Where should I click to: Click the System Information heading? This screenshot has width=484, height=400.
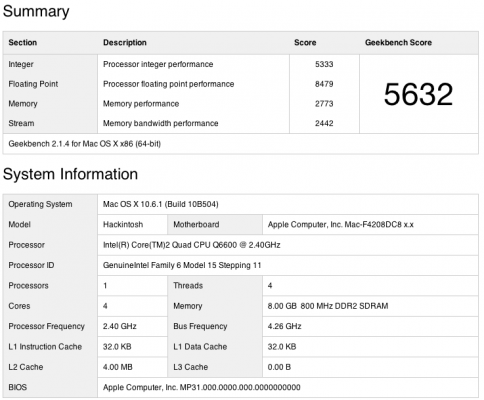70,174
